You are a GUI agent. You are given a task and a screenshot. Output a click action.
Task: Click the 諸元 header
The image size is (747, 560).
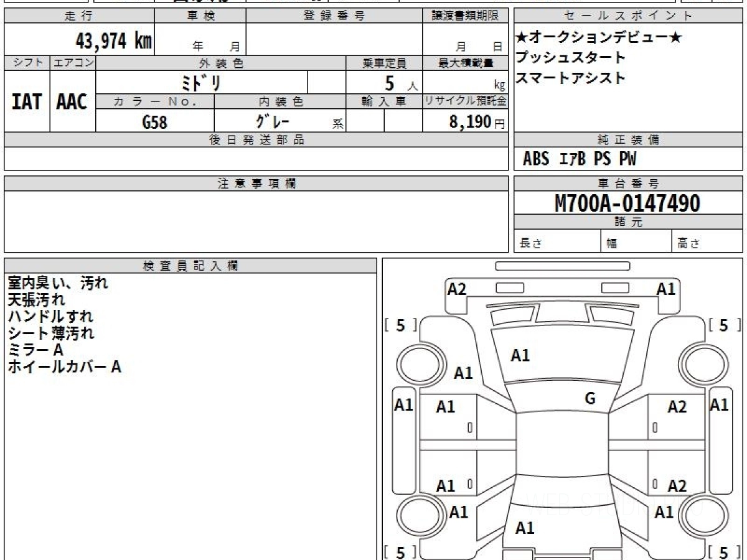[628, 222]
